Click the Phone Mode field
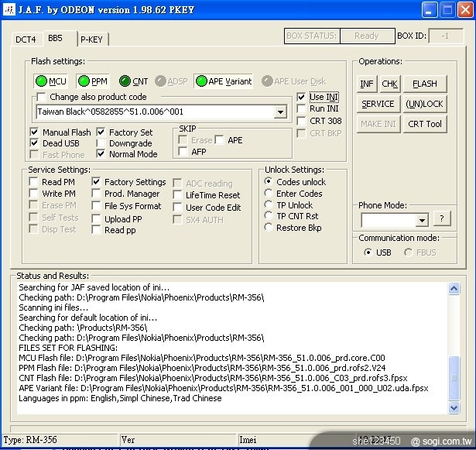 pyautogui.click(x=389, y=220)
